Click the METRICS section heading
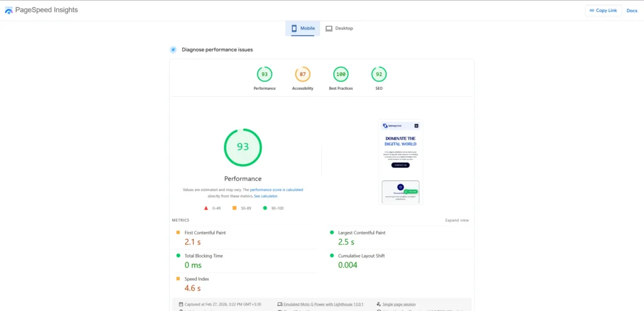 (x=180, y=221)
